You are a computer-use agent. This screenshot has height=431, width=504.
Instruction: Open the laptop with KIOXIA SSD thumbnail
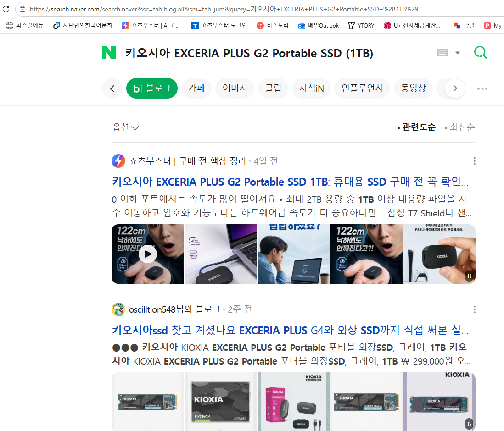[x=220, y=254]
